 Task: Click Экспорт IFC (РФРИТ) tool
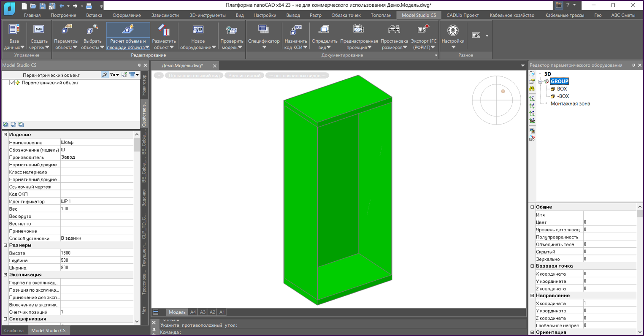point(424,37)
